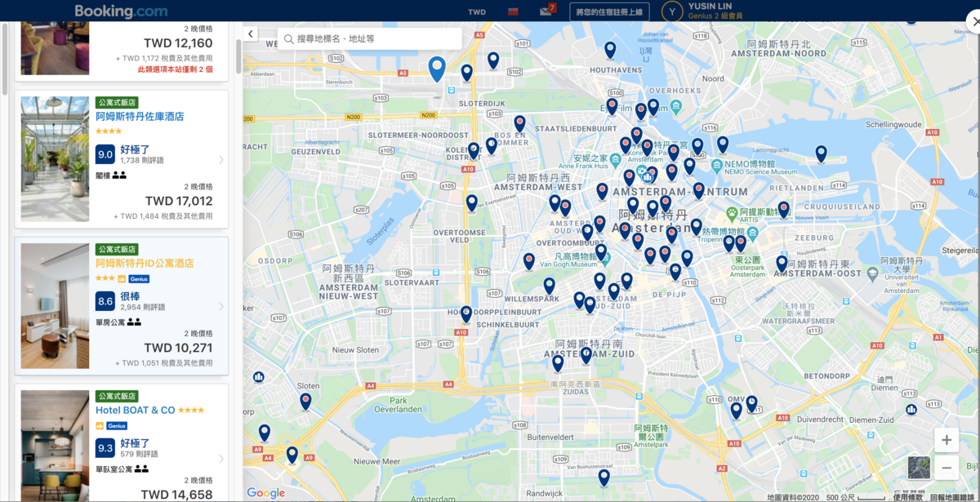Click the 579 則評語 review count
The height and width of the screenshot is (502, 980).
pos(139,454)
